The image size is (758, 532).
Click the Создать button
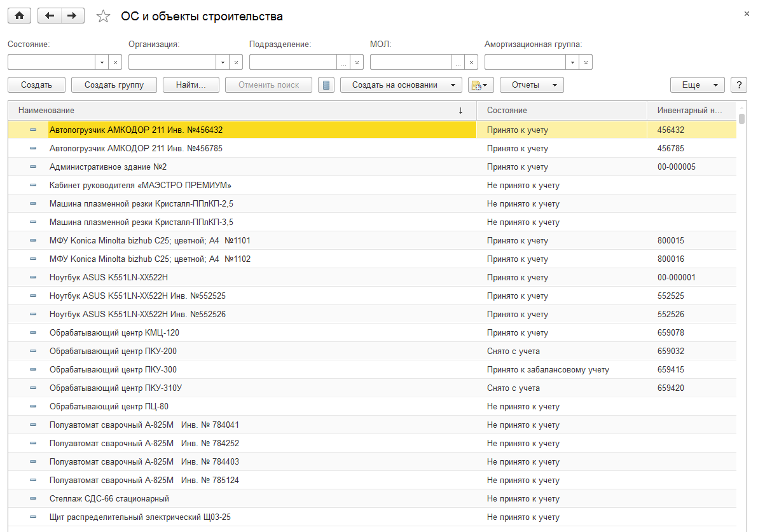pyautogui.click(x=36, y=85)
